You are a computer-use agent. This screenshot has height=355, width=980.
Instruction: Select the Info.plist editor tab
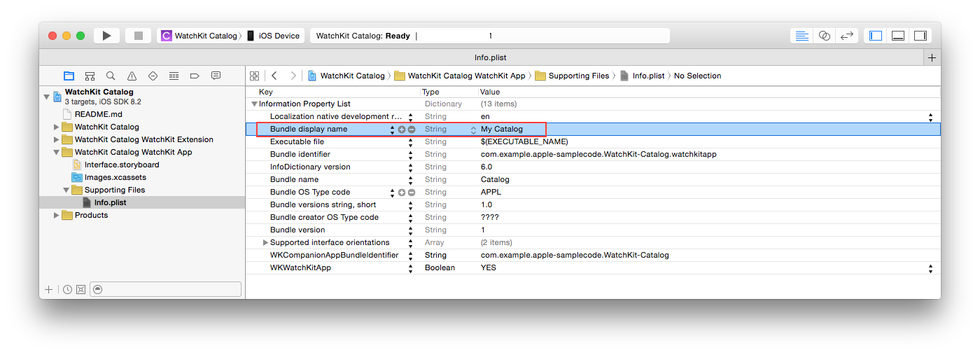(490, 58)
